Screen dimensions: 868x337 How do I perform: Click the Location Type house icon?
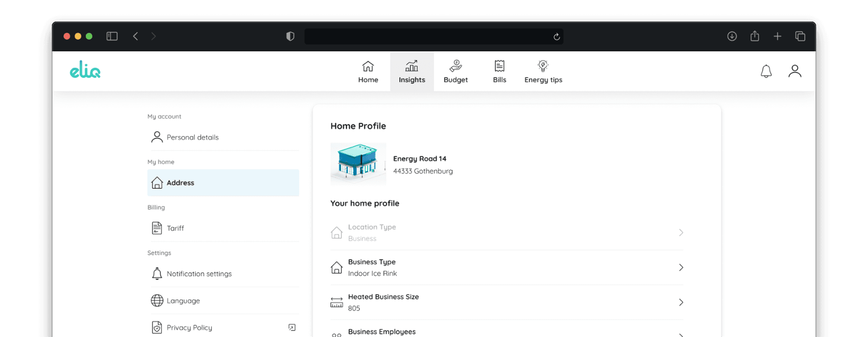coord(336,233)
